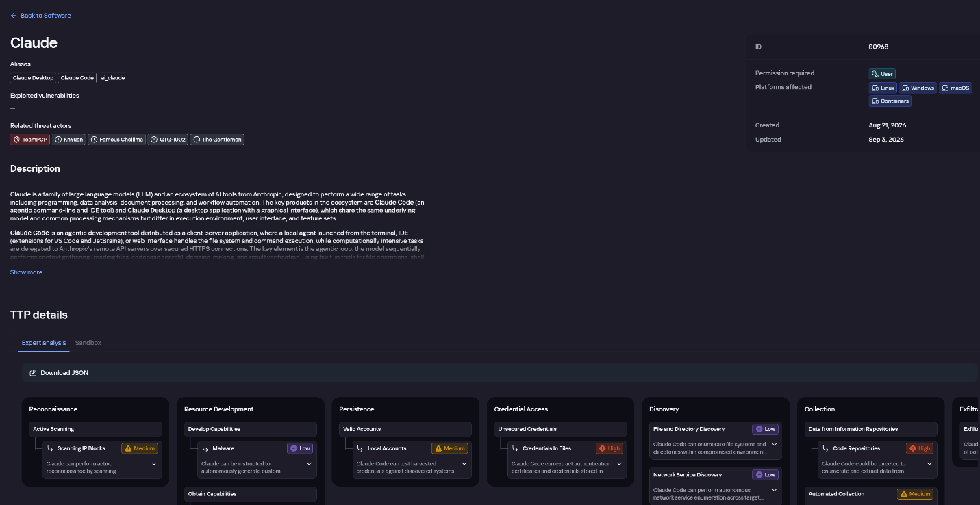
Task: Click the back arrow icon at top
Action: tap(14, 15)
